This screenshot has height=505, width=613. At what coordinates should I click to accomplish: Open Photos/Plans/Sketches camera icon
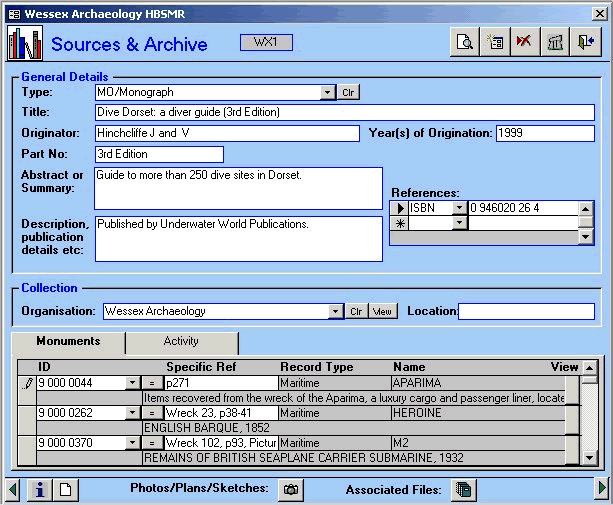coord(292,489)
